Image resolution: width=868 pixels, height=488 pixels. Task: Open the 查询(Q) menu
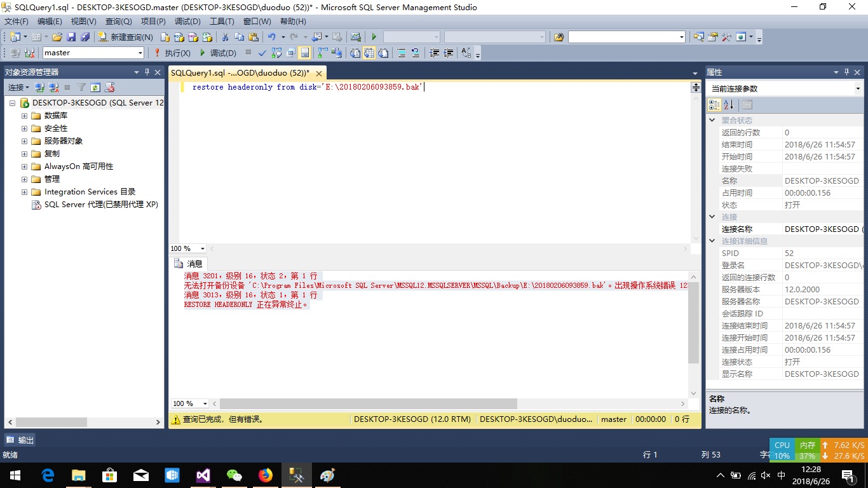[x=118, y=22]
